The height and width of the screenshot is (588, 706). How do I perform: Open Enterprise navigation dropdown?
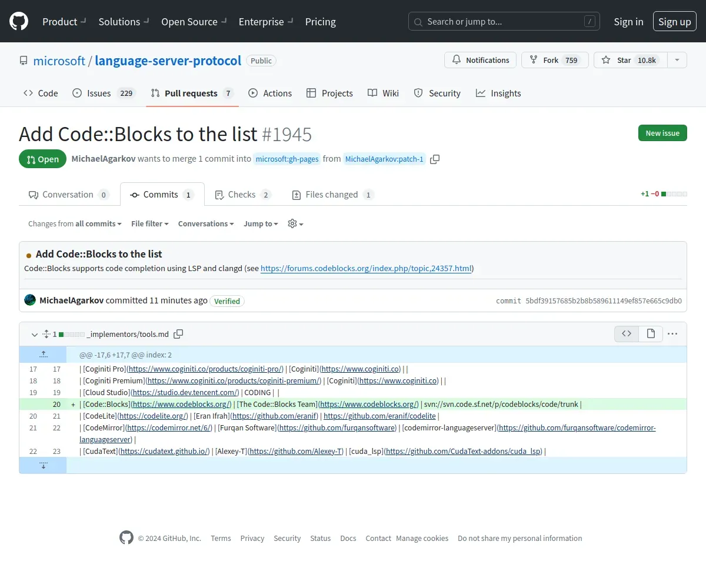point(266,22)
